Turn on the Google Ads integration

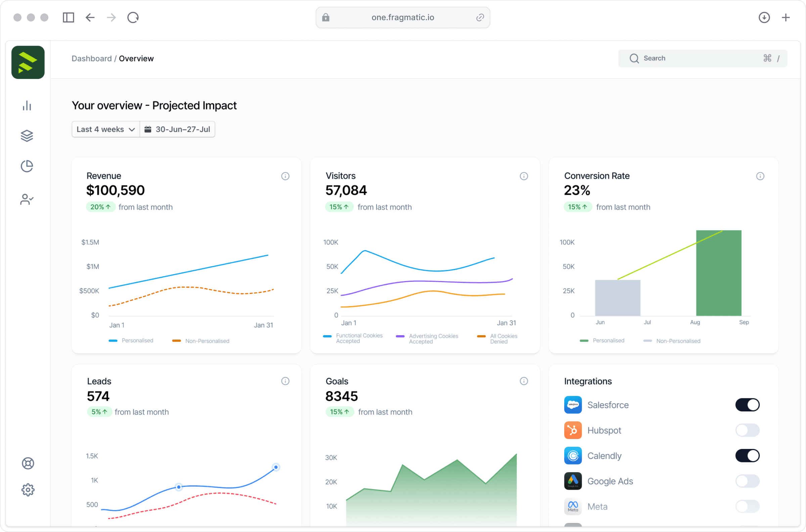tap(748, 481)
